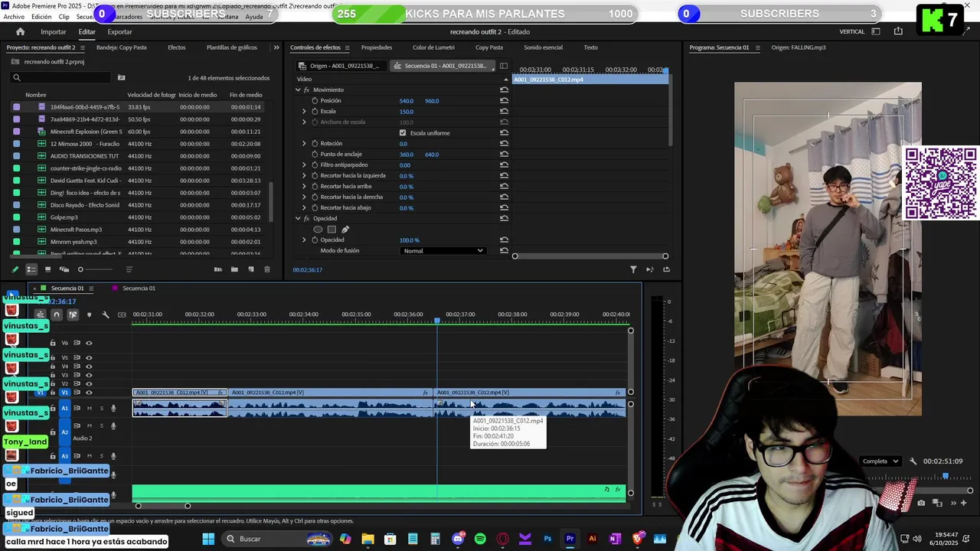Switch to the Color de Lumetri tab
Viewport: 980px width, 551px height.
coord(433,47)
